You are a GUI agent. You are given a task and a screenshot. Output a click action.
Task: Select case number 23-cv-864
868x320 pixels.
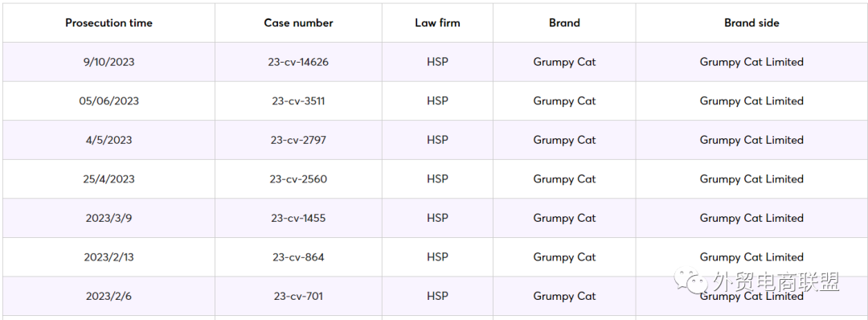(x=298, y=257)
